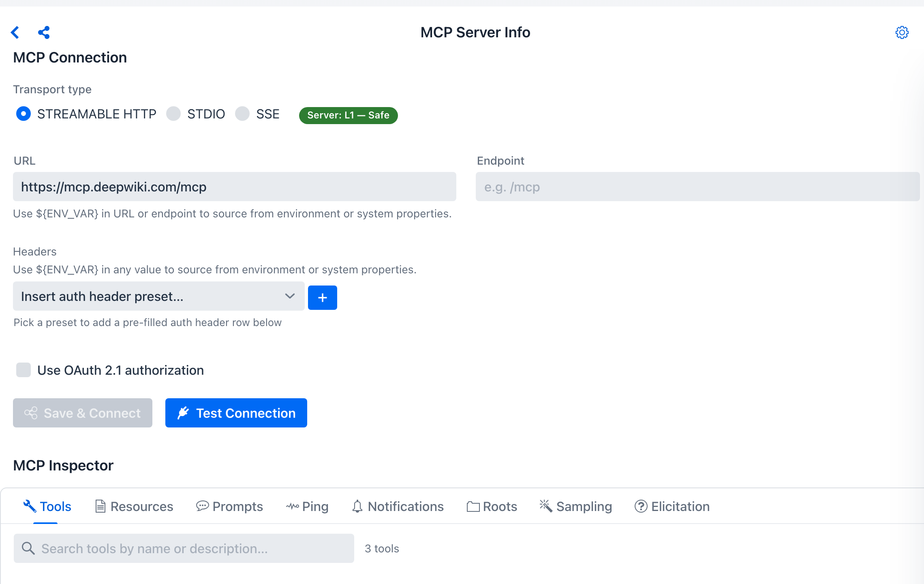Click the MCP Connection heading
This screenshot has height=584, width=924.
(70, 57)
